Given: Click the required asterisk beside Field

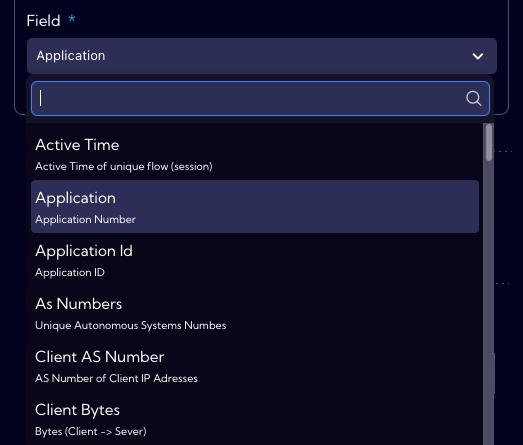Looking at the screenshot, I should 72,18.
